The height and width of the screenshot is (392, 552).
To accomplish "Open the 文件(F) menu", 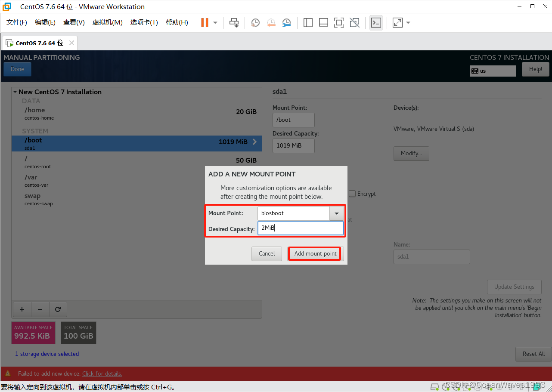I will coord(17,22).
